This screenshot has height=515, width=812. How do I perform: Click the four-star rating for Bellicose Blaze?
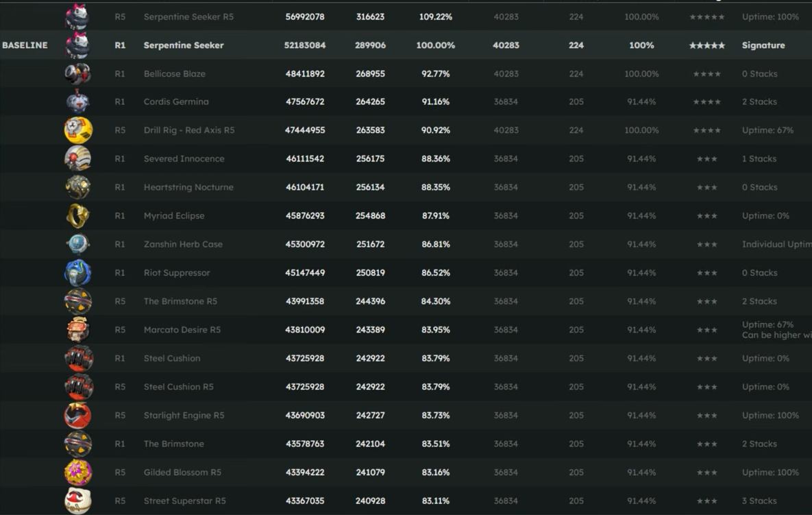(707, 73)
